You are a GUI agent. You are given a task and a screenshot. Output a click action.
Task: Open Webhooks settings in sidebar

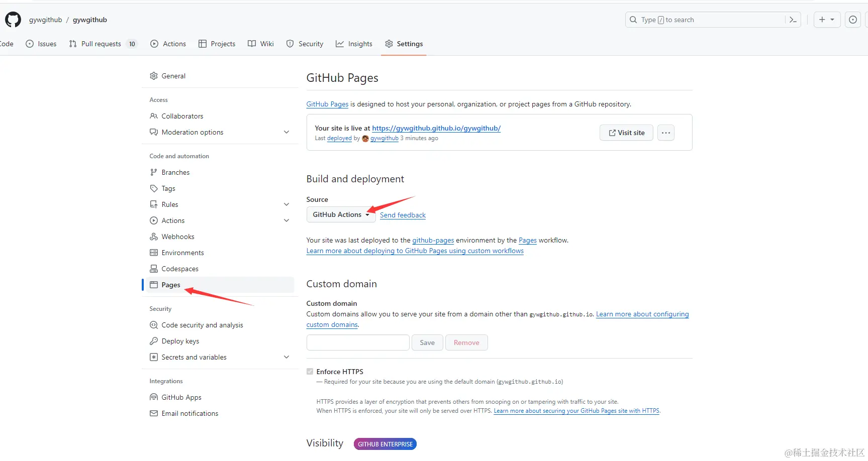[x=177, y=237]
